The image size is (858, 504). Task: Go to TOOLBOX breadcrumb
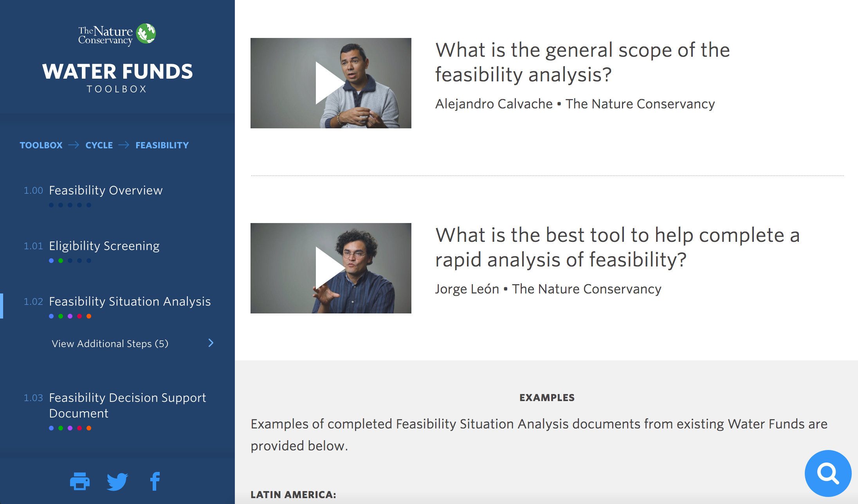point(41,145)
